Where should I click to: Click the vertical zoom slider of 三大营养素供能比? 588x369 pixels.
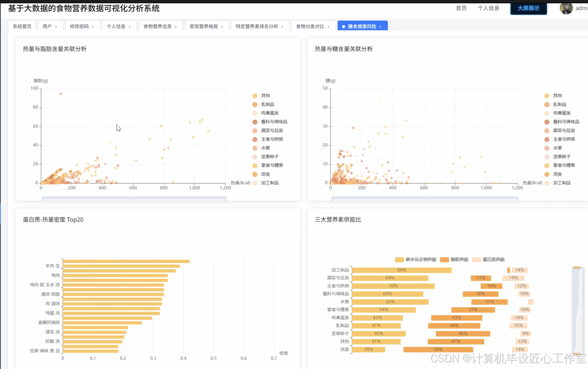point(577,311)
